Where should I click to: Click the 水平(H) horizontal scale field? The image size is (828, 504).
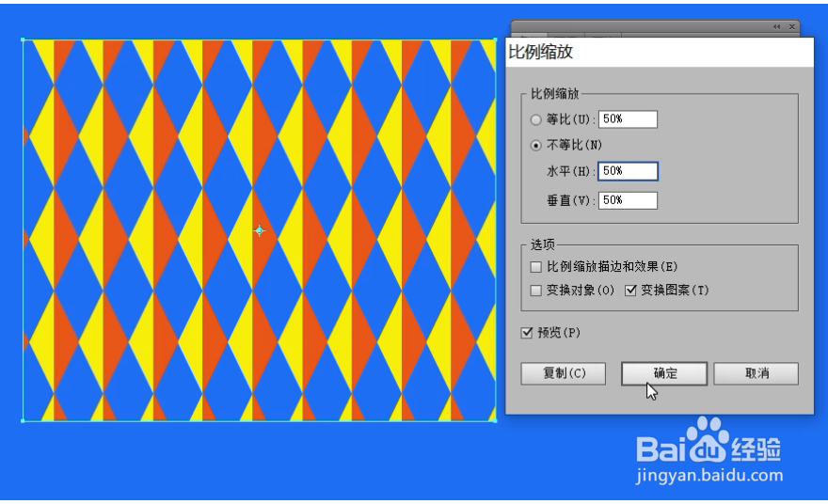628,171
